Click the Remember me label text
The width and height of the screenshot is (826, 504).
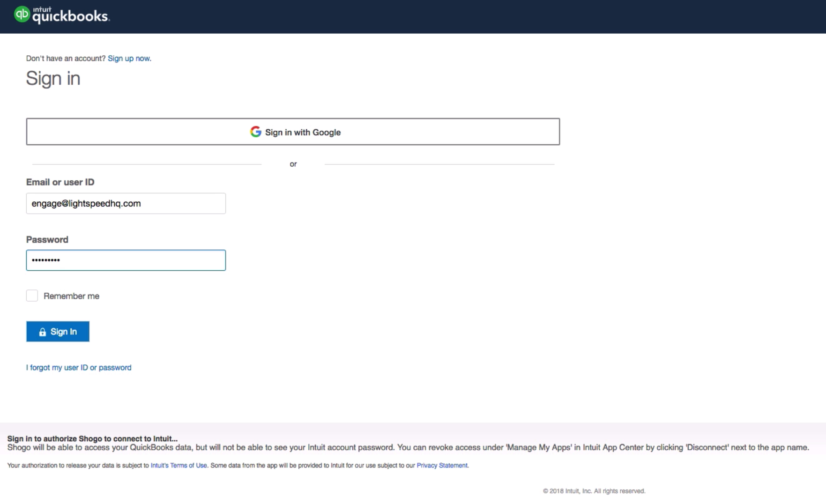[x=71, y=296]
